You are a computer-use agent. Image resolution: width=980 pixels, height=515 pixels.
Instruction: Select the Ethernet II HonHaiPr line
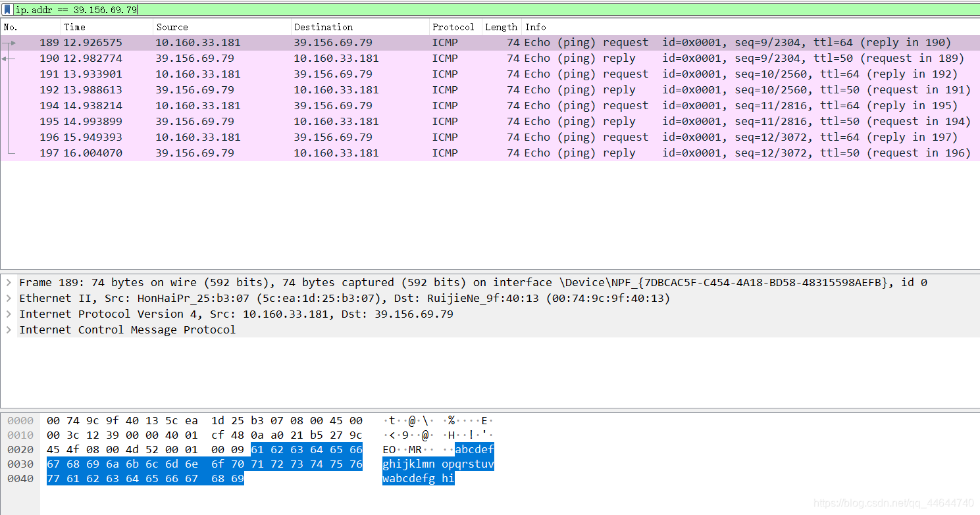click(x=345, y=299)
